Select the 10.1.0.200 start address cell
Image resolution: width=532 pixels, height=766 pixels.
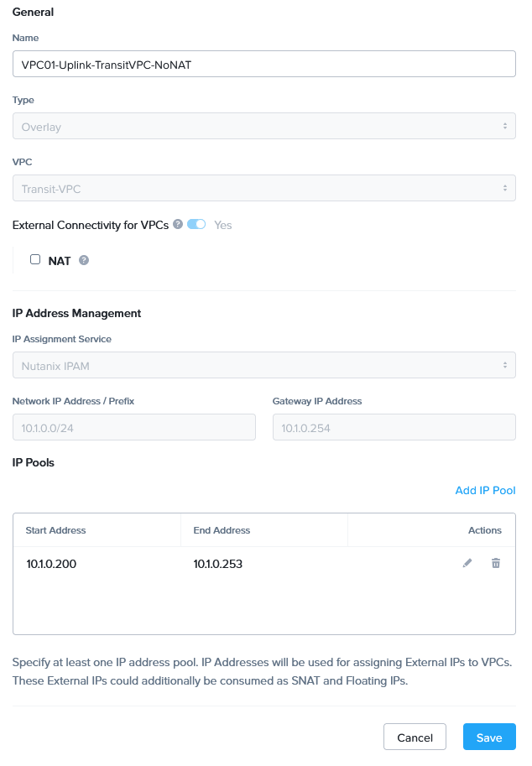pyautogui.click(x=51, y=564)
